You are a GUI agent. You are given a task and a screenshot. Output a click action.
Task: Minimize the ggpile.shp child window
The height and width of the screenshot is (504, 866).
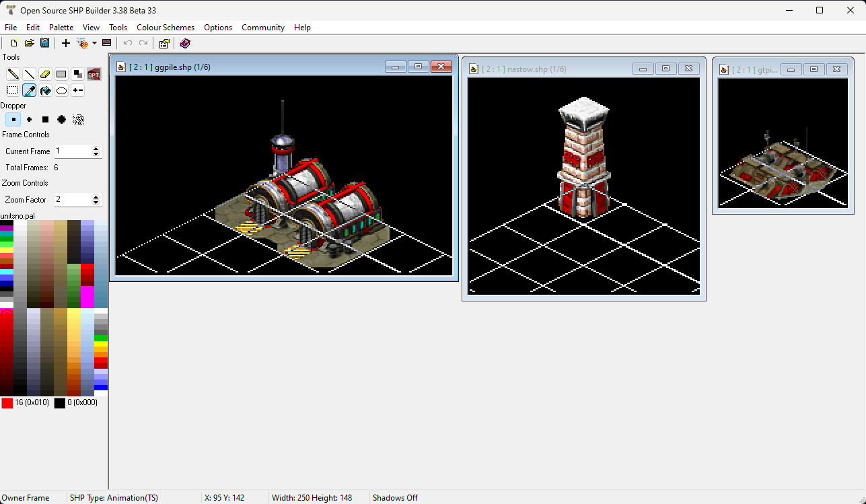tap(396, 66)
